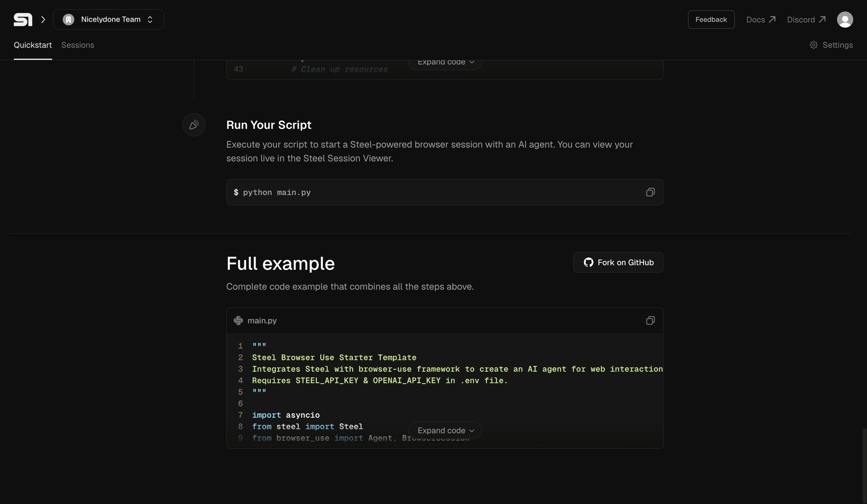
Task: Click the Settings gear icon
Action: (814, 45)
